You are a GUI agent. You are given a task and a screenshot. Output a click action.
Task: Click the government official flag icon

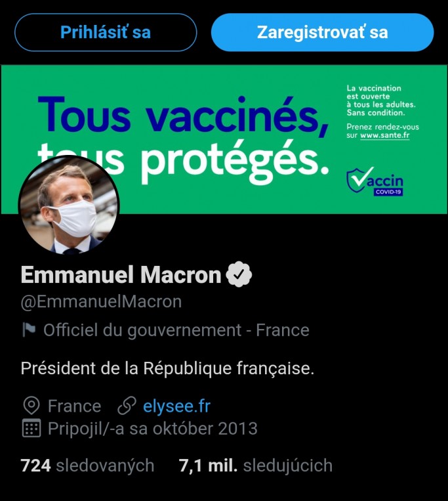pyautogui.click(x=29, y=330)
